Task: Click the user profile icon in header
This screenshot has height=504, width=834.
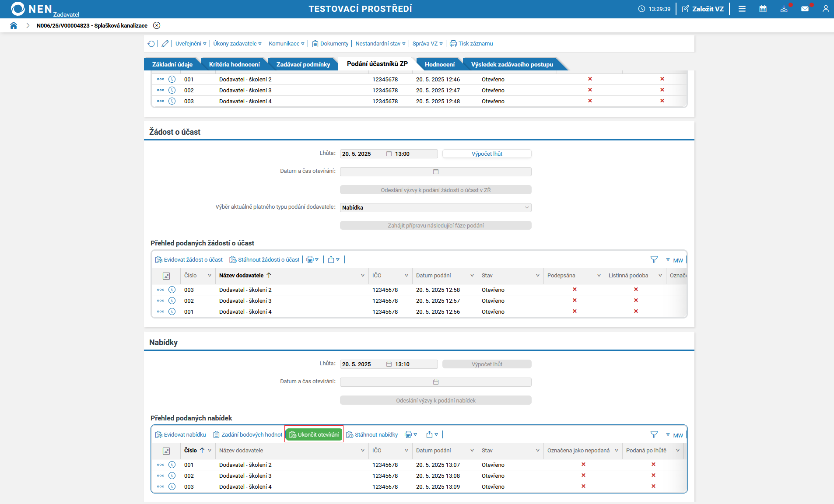Action: tap(825, 9)
